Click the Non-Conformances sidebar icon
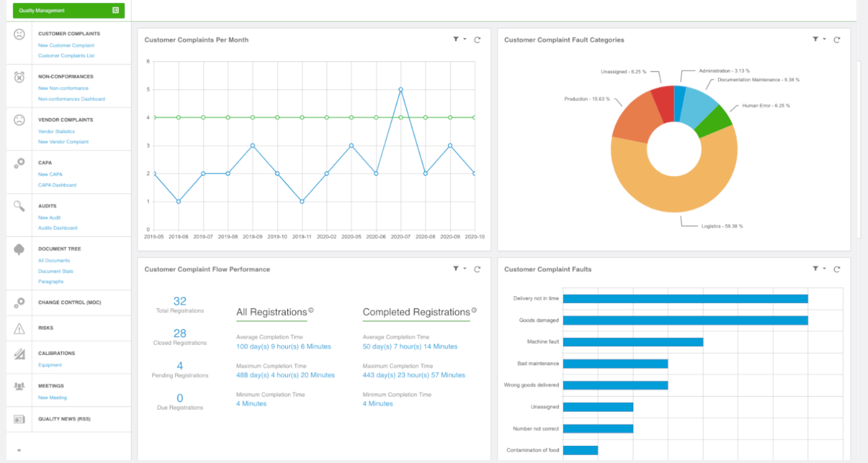This screenshot has height=463, width=868. pyautogui.click(x=19, y=77)
